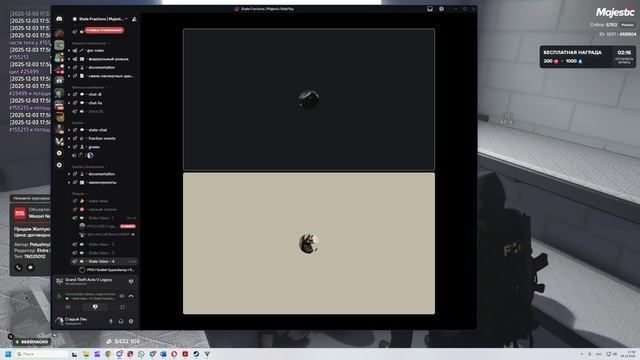Click the screen share button in voice panel
Screen dimensions: 640x360
point(95,307)
